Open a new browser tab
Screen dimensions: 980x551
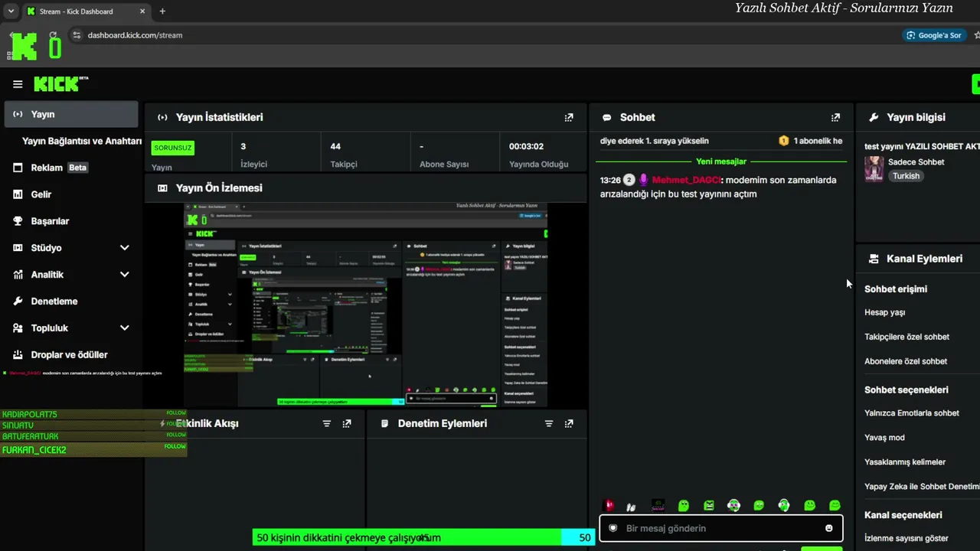point(162,11)
